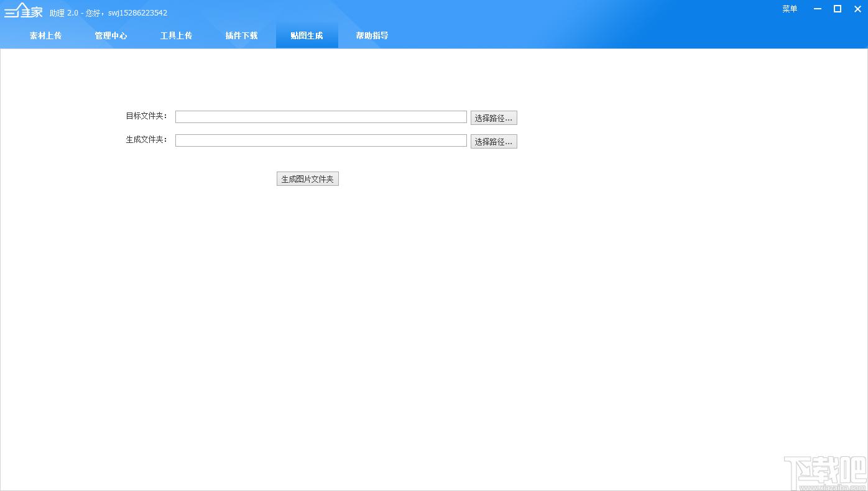
Task: Minimize the assistant window
Action: (817, 9)
